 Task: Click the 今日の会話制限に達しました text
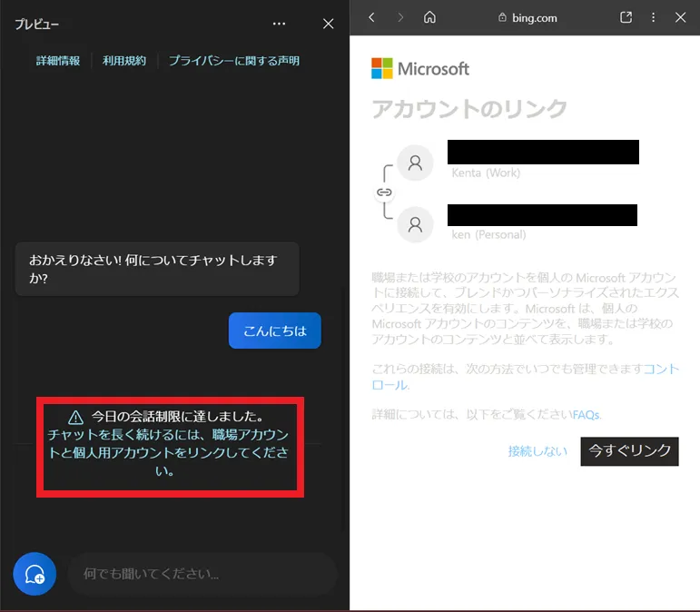coord(178,417)
